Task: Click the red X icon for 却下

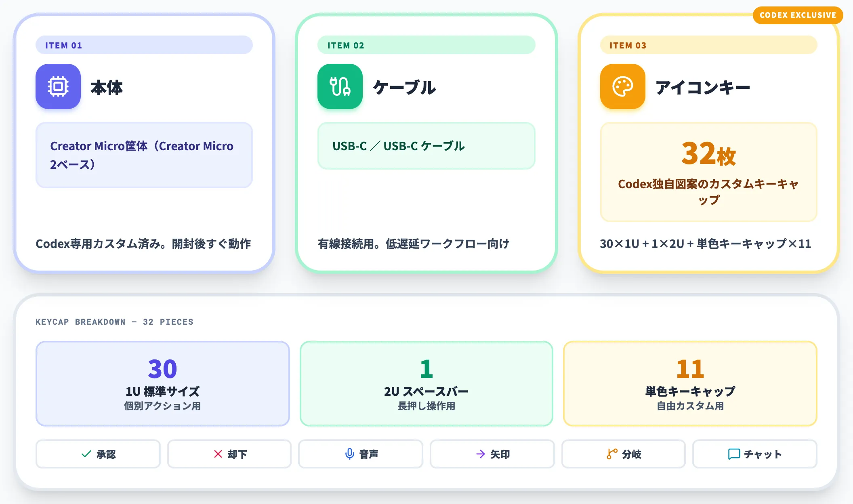Action: click(x=218, y=454)
